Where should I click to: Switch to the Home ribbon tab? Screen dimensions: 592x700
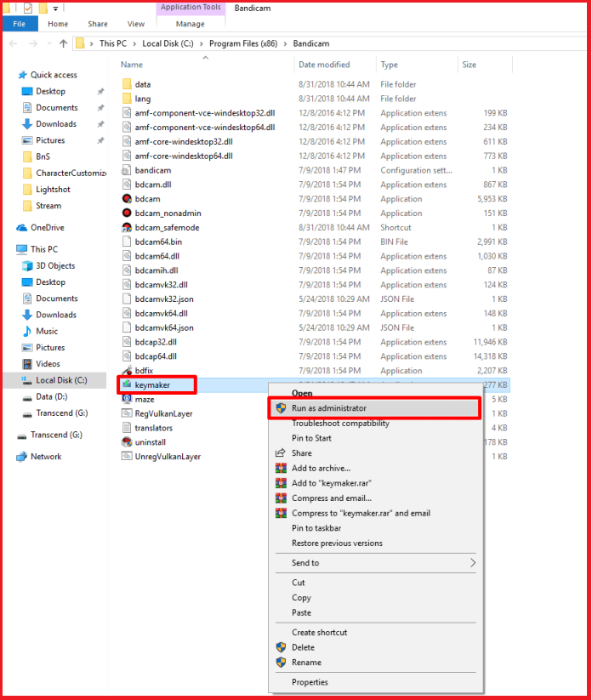[58, 24]
